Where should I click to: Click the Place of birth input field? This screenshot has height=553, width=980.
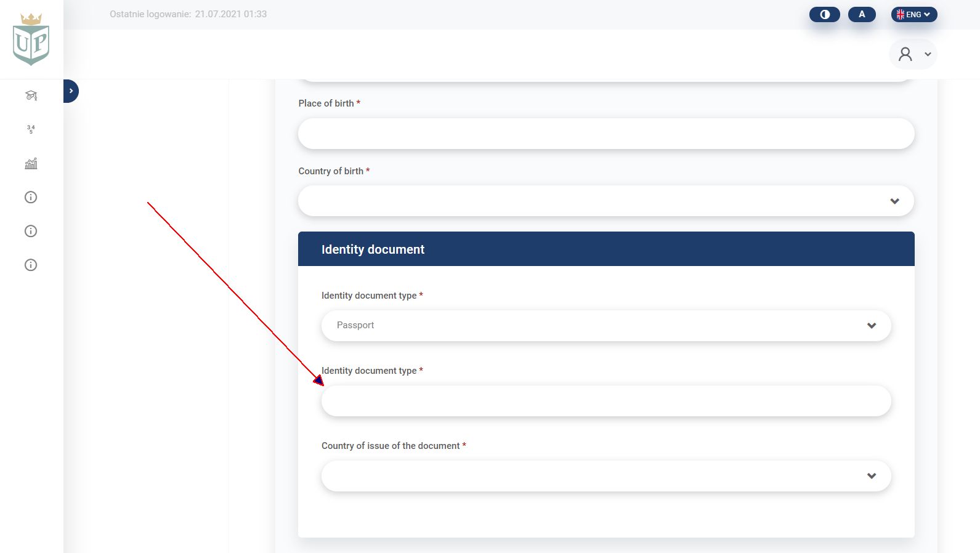click(x=605, y=134)
